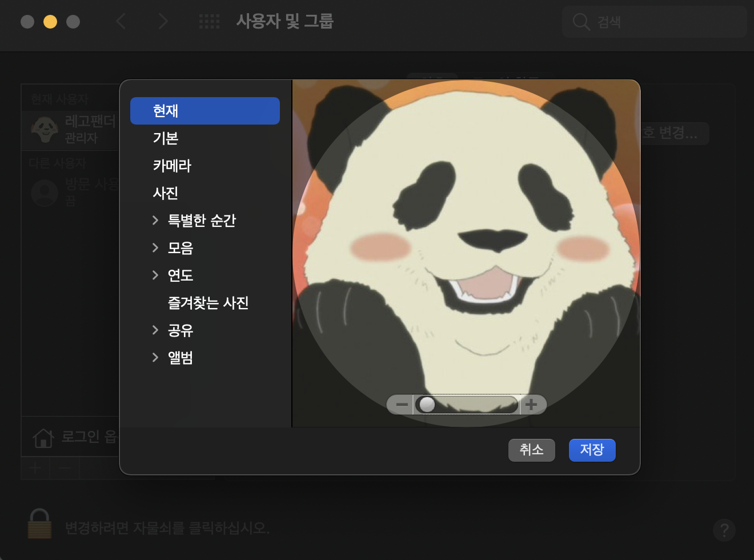
Task: Click the guest user avatar icon
Action: (45, 193)
